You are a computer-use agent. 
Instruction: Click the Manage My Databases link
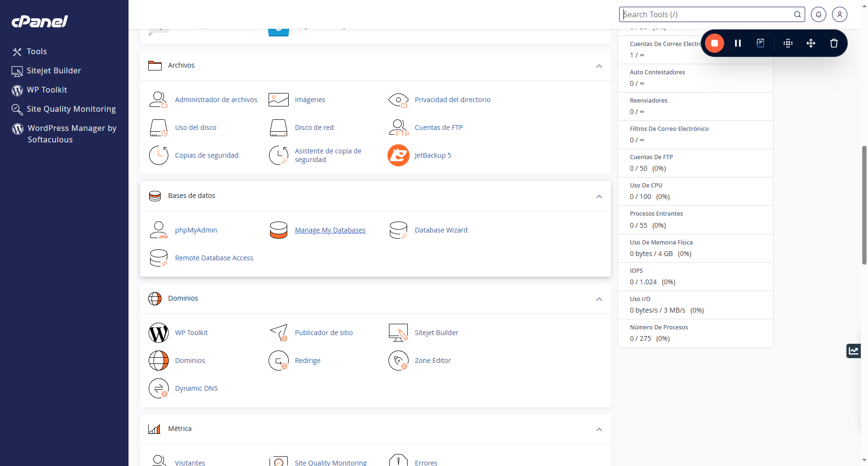[x=330, y=230]
